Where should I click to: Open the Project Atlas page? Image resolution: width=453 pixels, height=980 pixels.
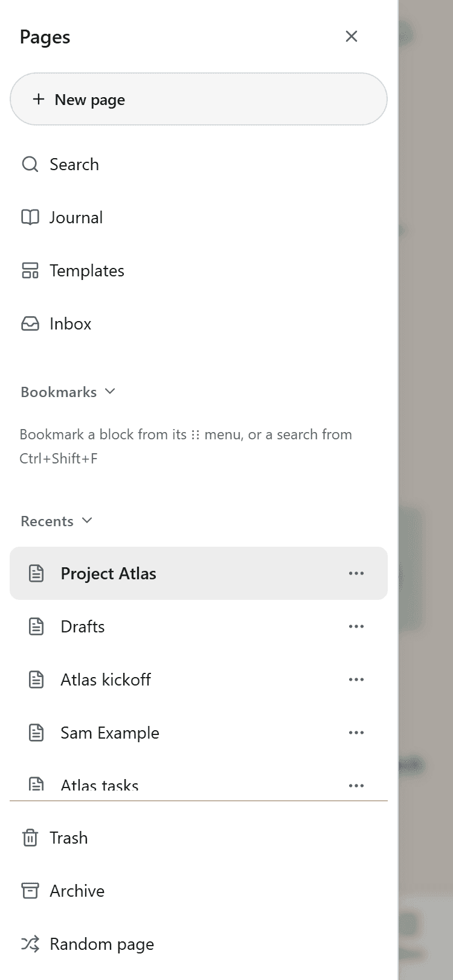199,573
